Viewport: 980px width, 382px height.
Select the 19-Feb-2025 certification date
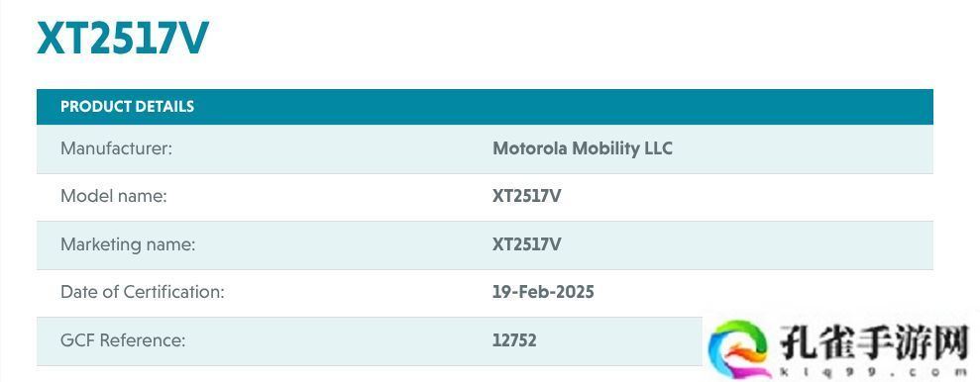tap(543, 292)
